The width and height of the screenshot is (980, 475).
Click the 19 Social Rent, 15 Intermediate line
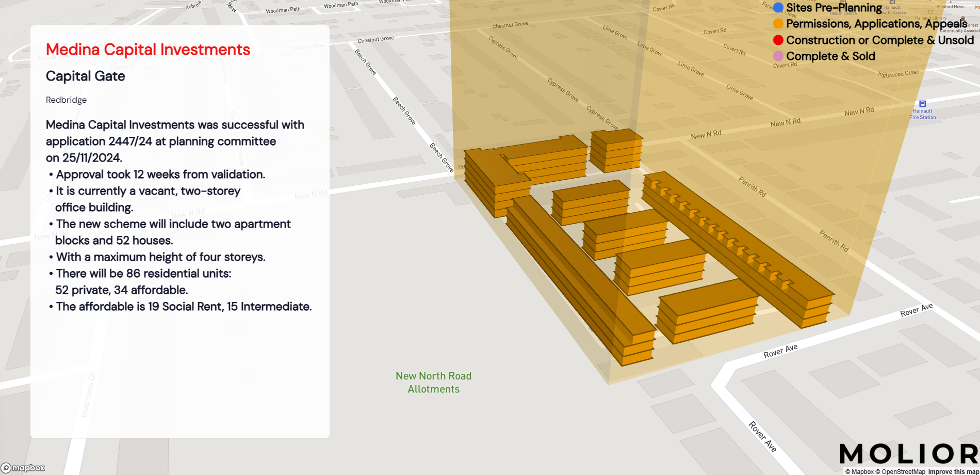coord(181,307)
